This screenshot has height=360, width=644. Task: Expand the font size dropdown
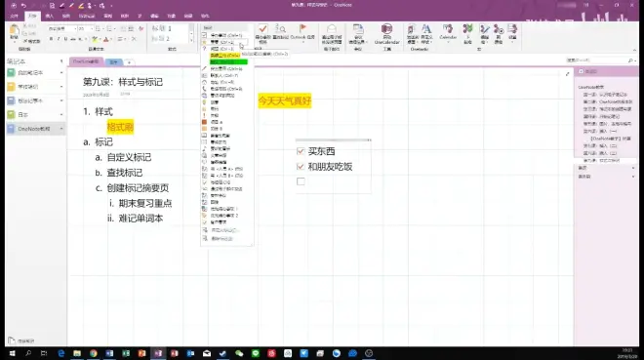click(91, 28)
